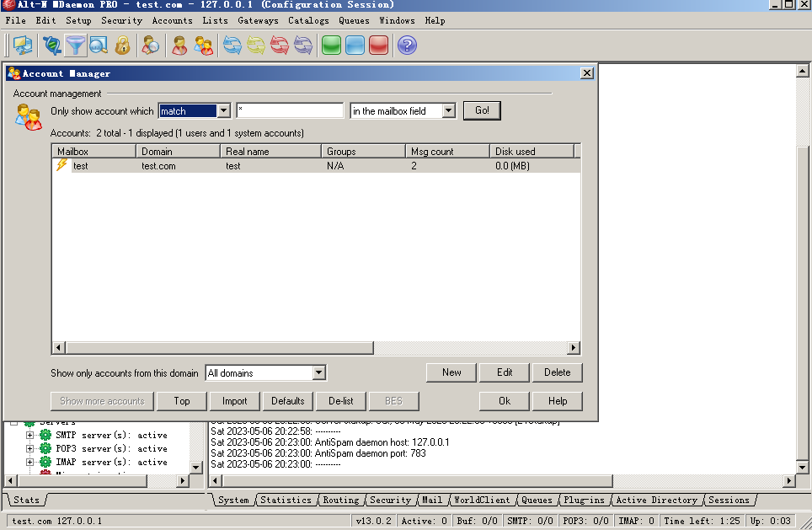Click the De-list button
Viewport: 812px width, 530px height.
click(x=341, y=401)
